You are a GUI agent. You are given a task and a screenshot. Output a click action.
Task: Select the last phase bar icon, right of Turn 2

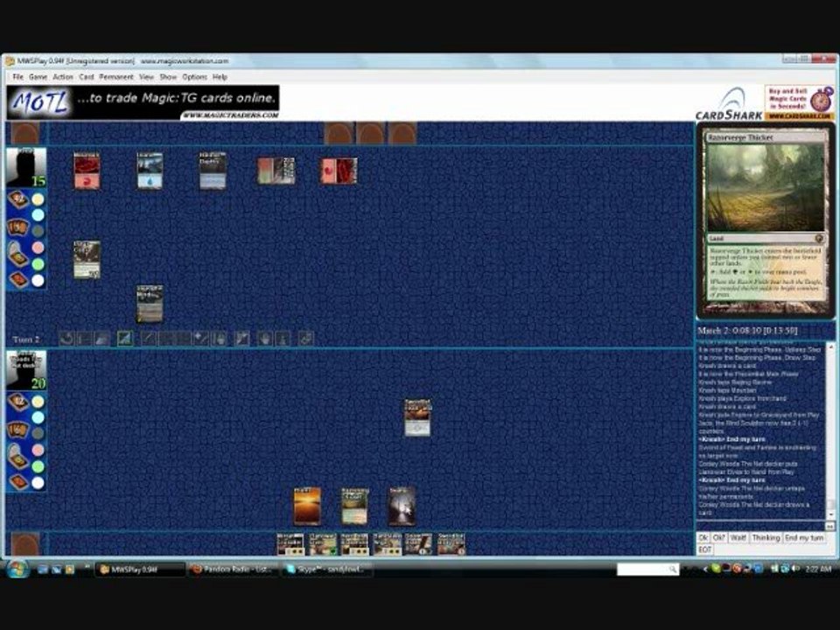pyautogui.click(x=305, y=339)
